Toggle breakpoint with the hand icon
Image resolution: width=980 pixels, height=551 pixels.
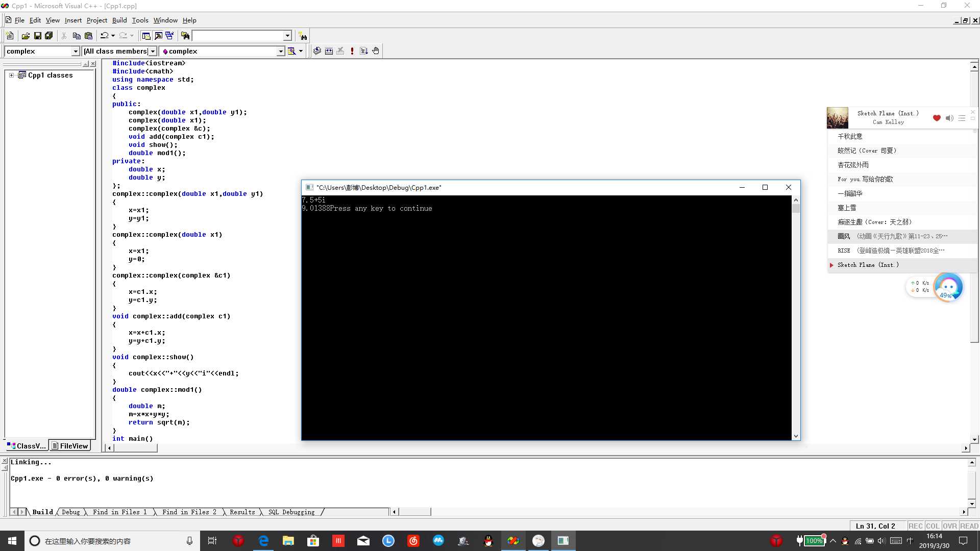pyautogui.click(x=376, y=51)
